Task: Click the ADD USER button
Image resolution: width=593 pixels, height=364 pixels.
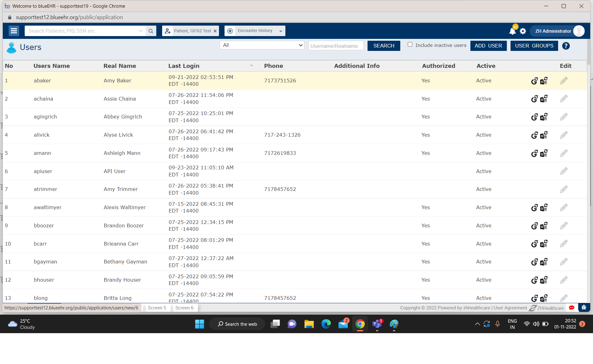Action: (x=488, y=45)
